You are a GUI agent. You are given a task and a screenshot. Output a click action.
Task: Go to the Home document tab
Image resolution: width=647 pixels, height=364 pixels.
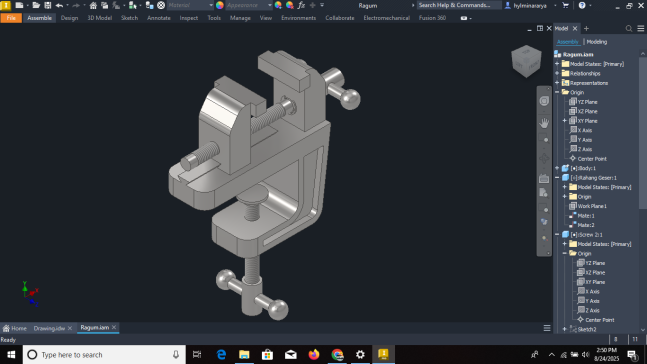pyautogui.click(x=14, y=329)
